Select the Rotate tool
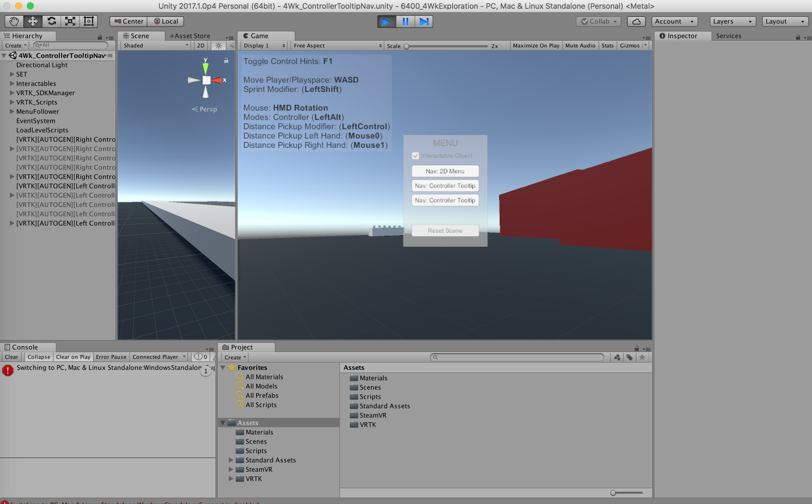The image size is (812, 504). (x=51, y=21)
